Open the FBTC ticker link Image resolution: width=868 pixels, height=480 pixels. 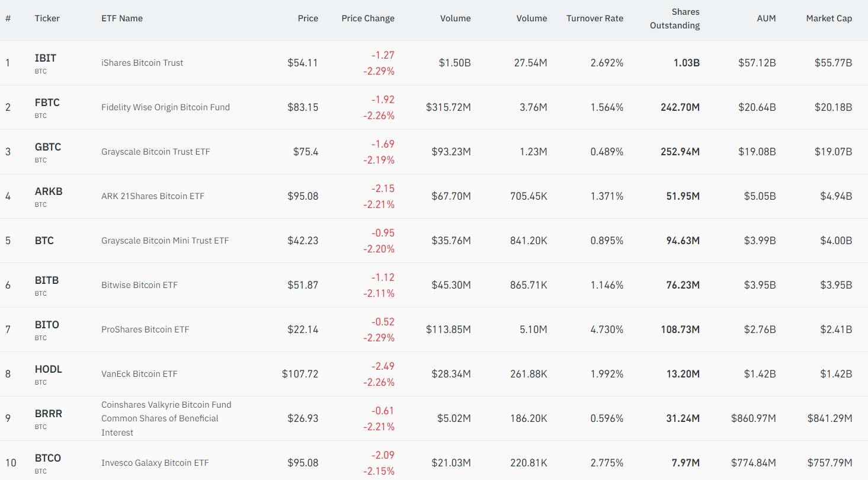47,103
